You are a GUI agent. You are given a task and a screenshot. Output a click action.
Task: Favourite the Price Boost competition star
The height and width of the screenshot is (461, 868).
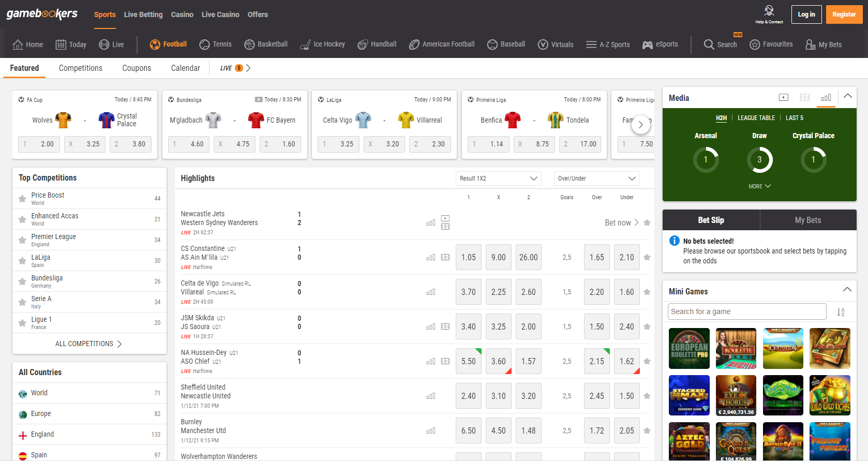click(22, 199)
